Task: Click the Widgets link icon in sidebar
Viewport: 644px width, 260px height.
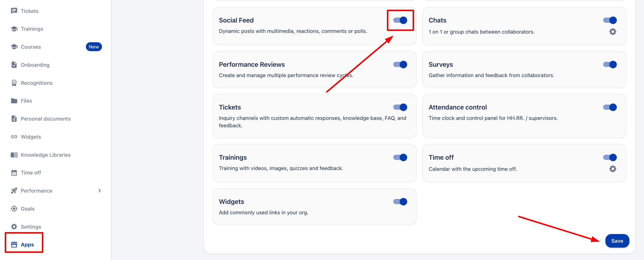Action: coord(14,137)
